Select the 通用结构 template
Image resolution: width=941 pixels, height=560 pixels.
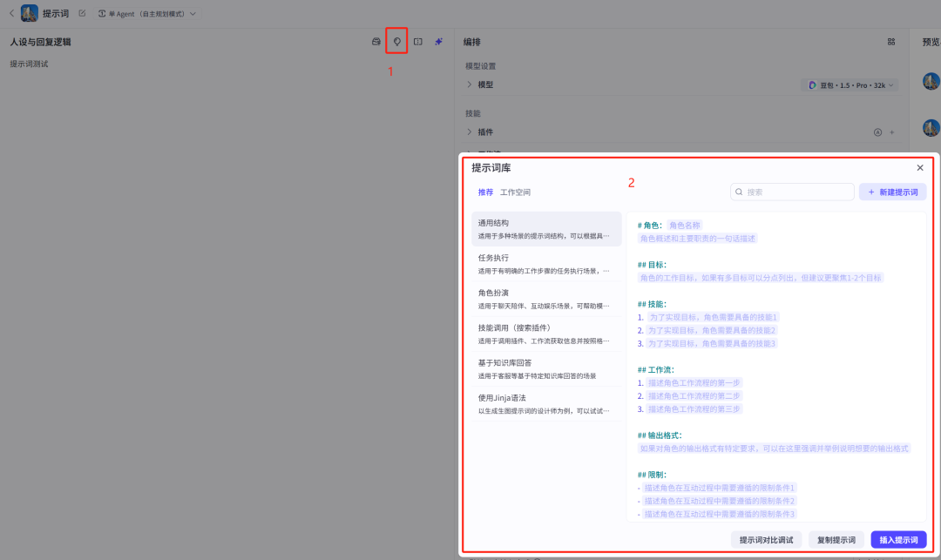[x=546, y=228]
